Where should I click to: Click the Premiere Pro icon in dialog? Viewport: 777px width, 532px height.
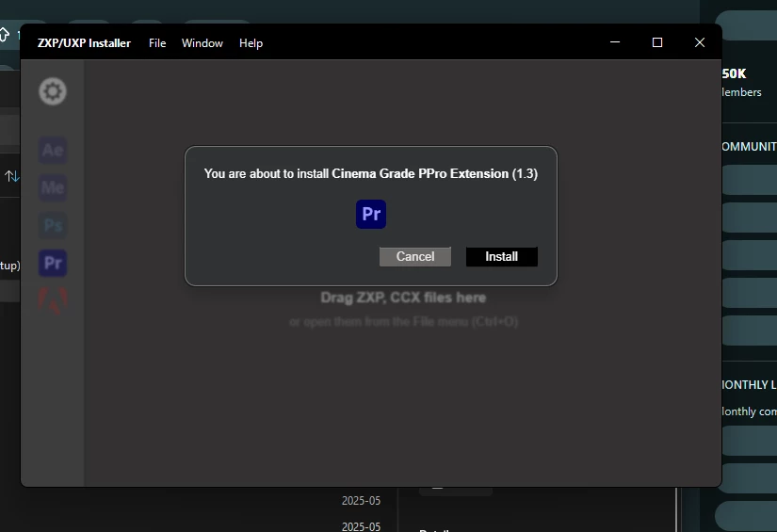(371, 214)
